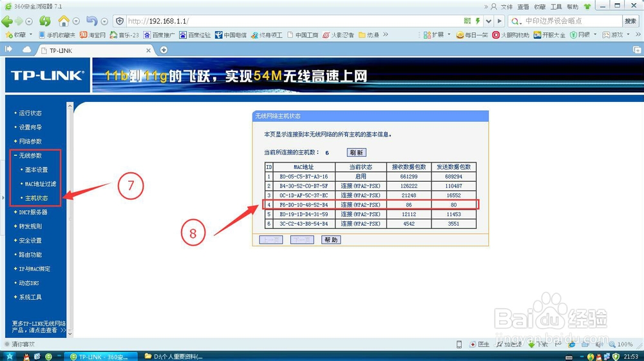Image resolution: width=644 pixels, height=361 pixels.
Task: Click the browser forward arrow
Action: point(19,21)
